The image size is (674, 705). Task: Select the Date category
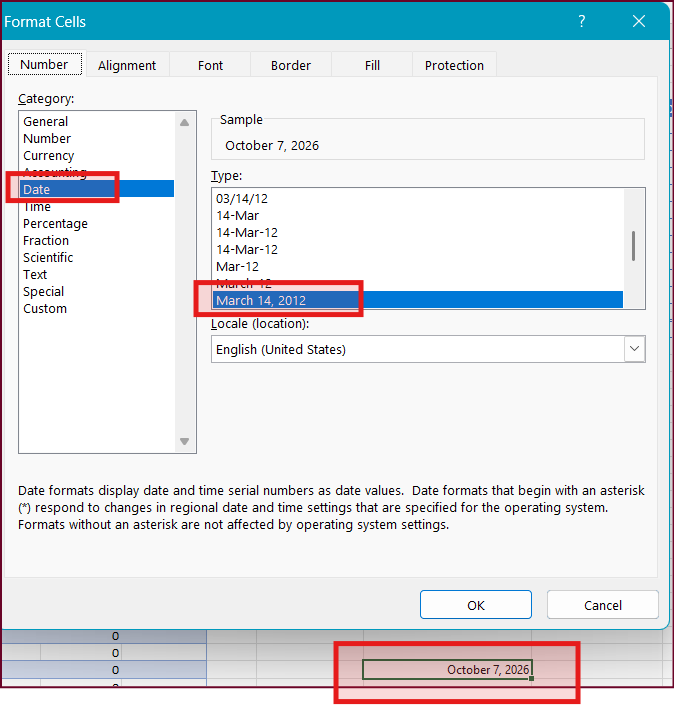97,189
